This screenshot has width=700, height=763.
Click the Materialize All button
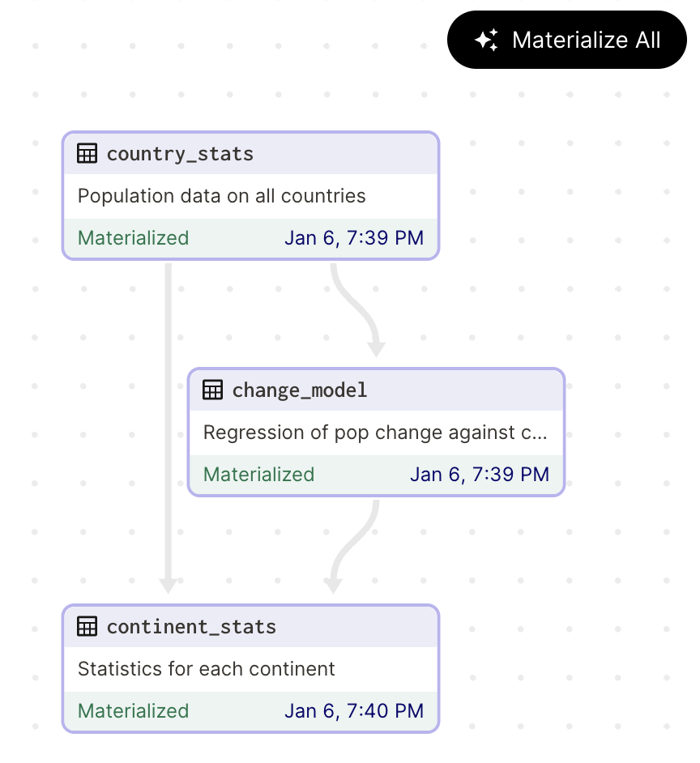(567, 40)
